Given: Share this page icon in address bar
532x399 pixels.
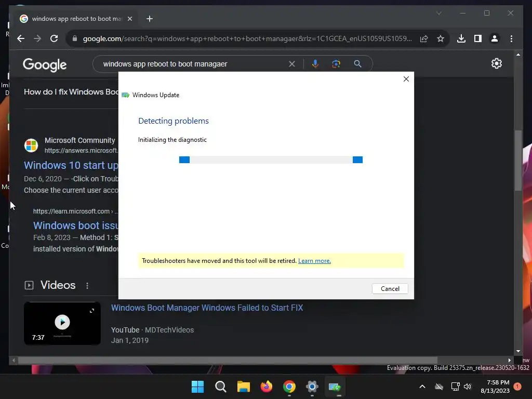Looking at the screenshot, I should (424, 38).
